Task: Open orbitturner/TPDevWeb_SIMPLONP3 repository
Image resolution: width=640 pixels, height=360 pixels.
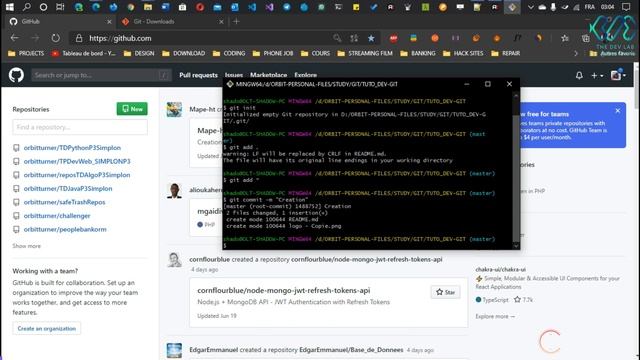Action: [x=77, y=161]
